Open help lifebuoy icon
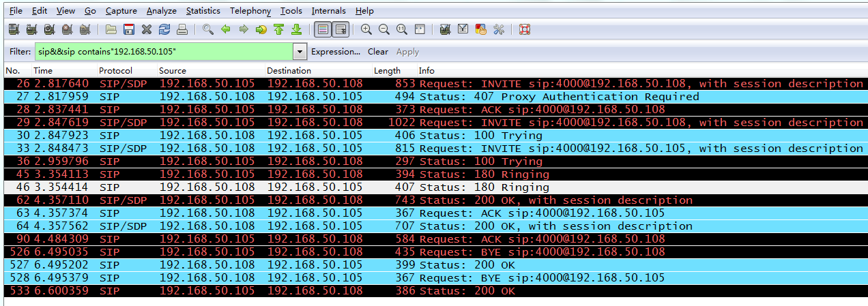 tap(525, 29)
